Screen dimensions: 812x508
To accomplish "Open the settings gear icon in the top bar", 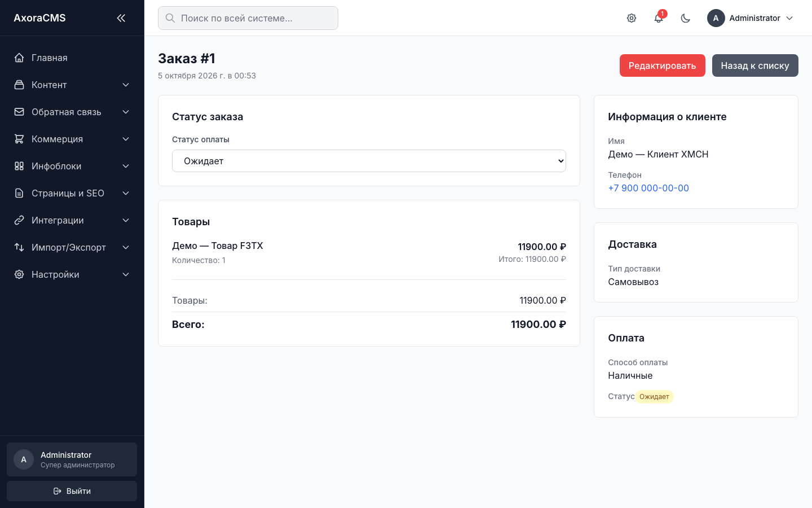I will (x=632, y=18).
